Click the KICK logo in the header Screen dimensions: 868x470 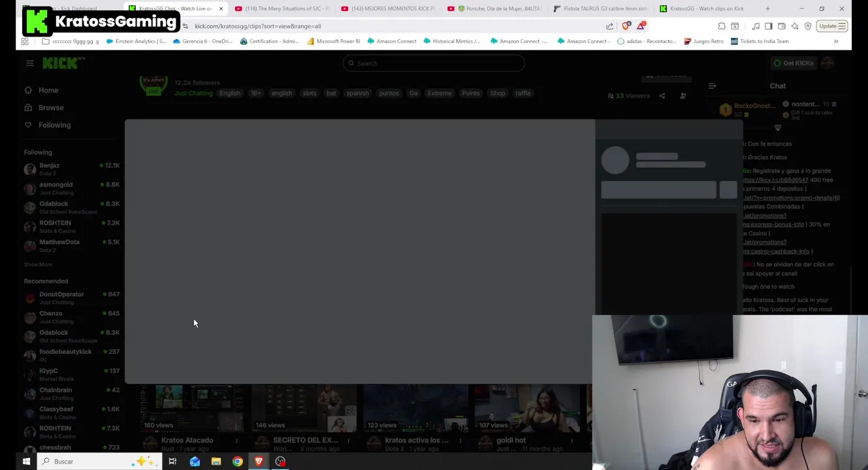[63, 63]
